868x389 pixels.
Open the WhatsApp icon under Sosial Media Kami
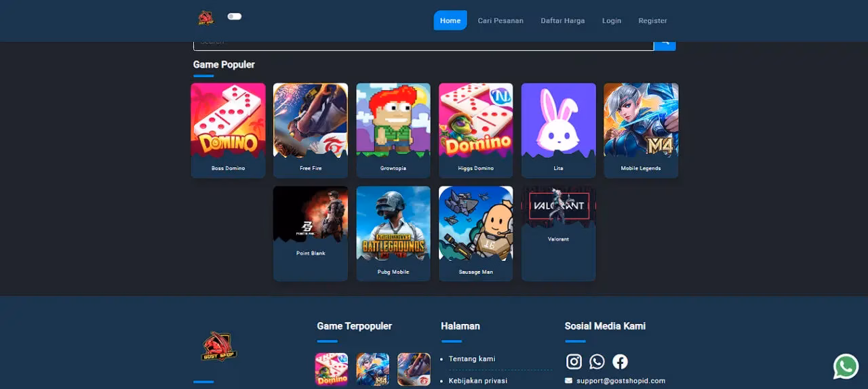point(597,362)
